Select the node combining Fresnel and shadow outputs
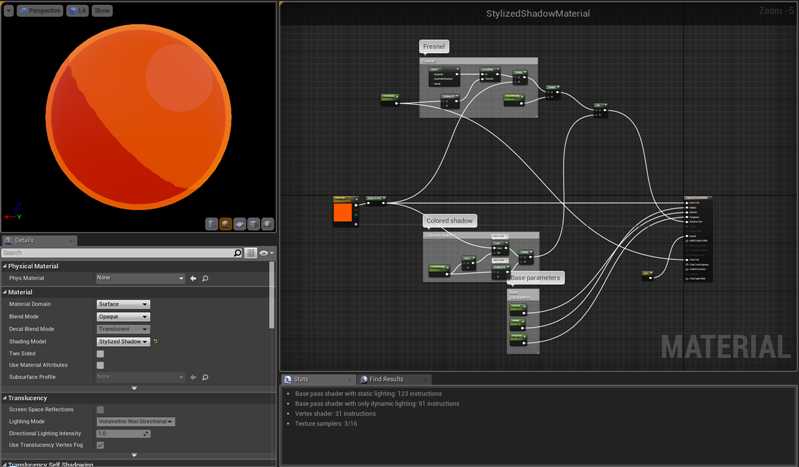The width and height of the screenshot is (799, 467). click(600, 109)
